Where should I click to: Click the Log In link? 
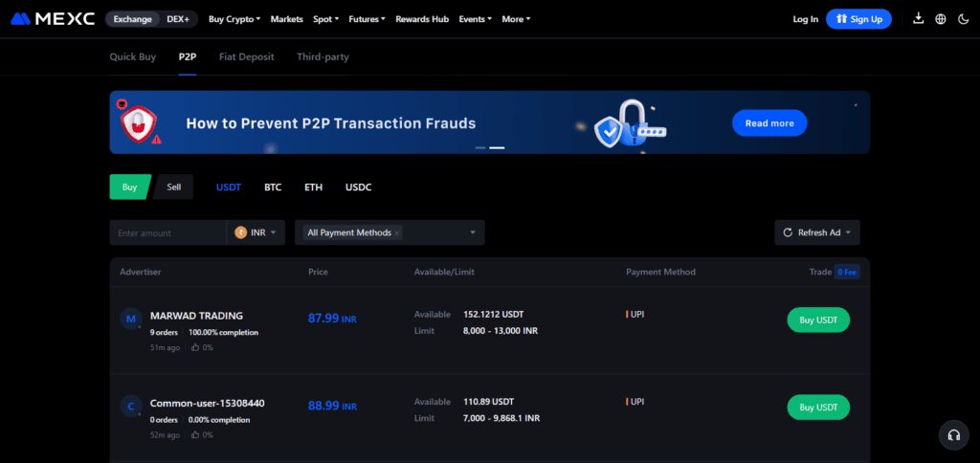tap(805, 19)
